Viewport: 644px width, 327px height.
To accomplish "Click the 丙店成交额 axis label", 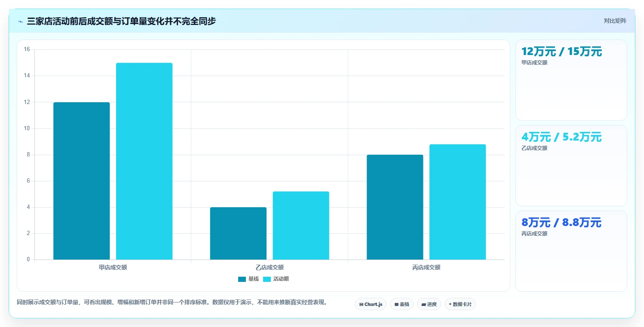I will click(426, 267).
